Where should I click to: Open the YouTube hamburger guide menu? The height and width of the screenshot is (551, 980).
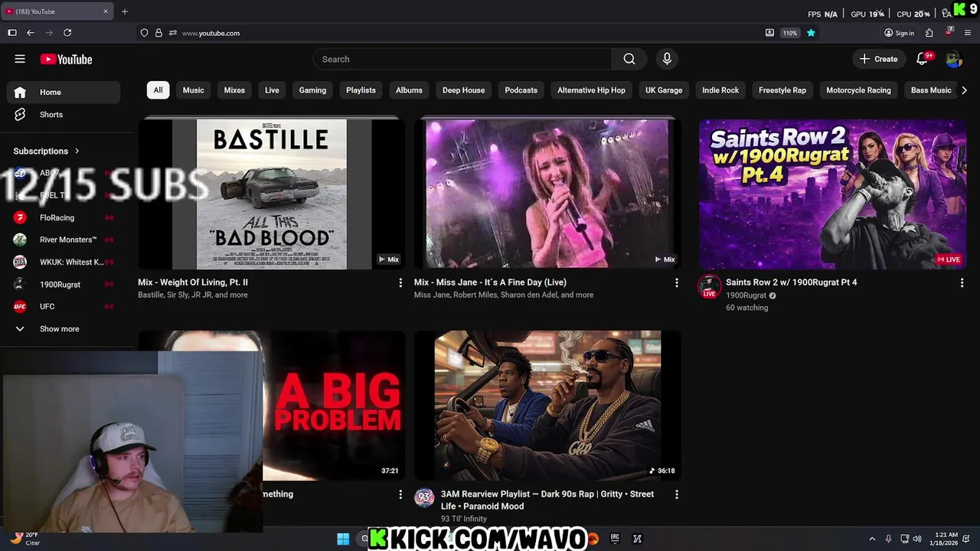[x=20, y=59]
